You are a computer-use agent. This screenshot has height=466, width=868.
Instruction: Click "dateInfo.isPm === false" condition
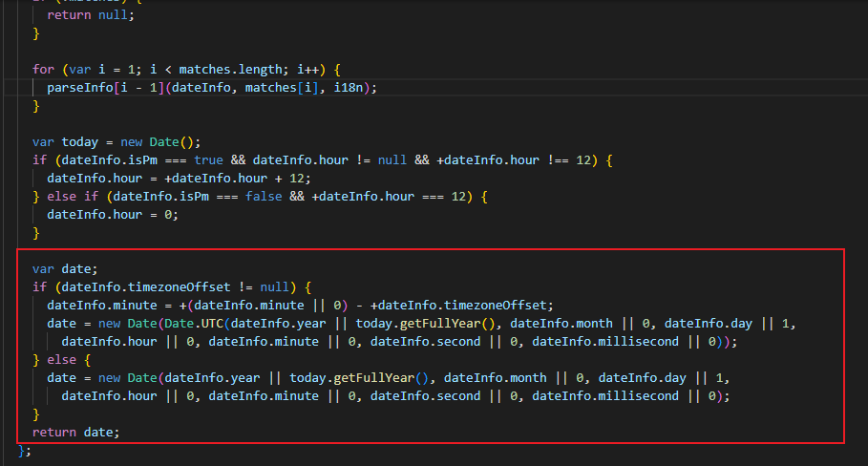198,197
